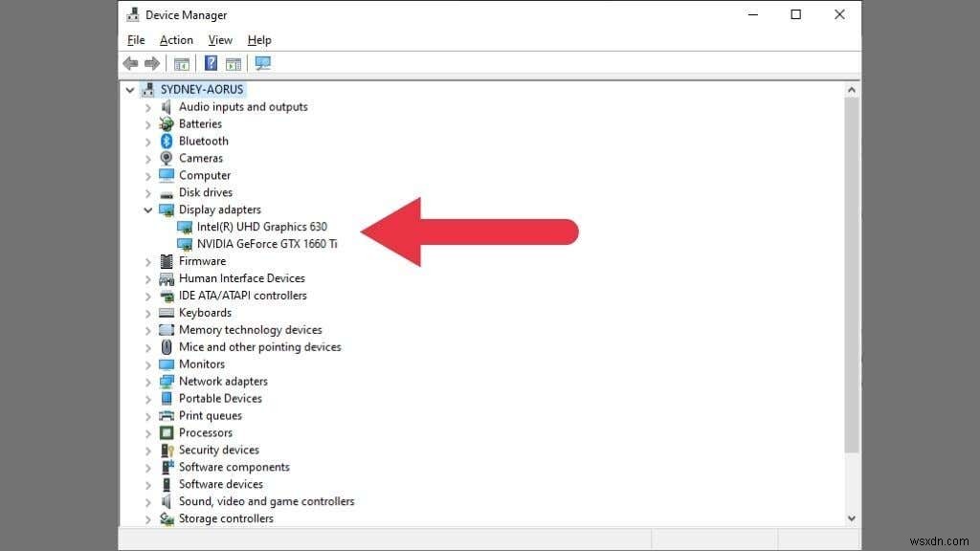The width and height of the screenshot is (980, 551).
Task: Open the View menu
Action: coord(220,40)
